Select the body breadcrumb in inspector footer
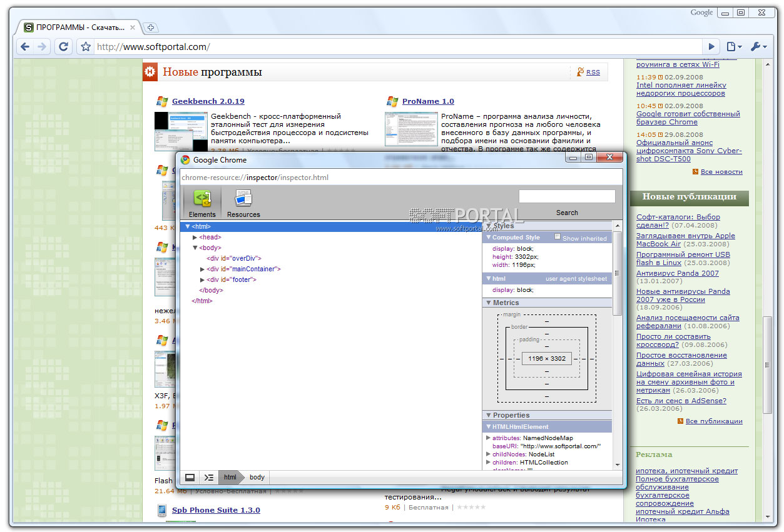 coord(257,478)
